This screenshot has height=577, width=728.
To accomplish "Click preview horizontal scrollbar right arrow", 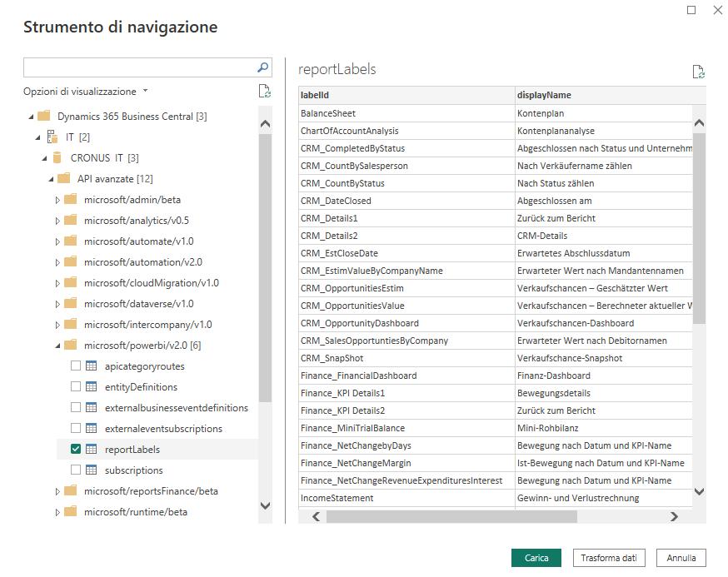I will (674, 516).
